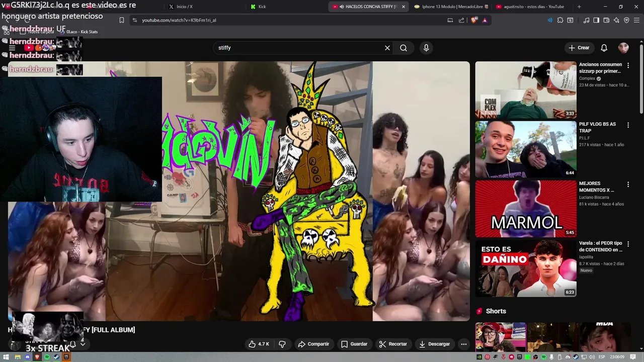Open browser hamburger main menu
This screenshot has width=644, height=362.
pos(636,20)
